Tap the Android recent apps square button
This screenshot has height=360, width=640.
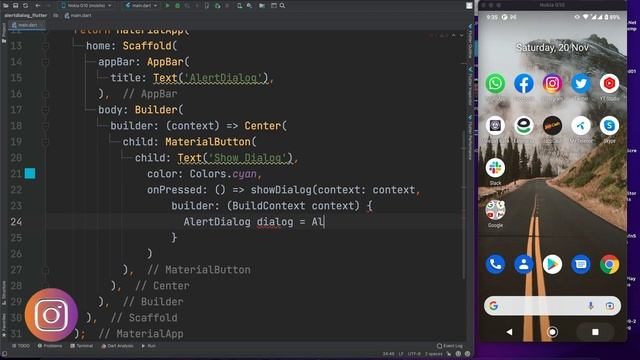point(595,332)
